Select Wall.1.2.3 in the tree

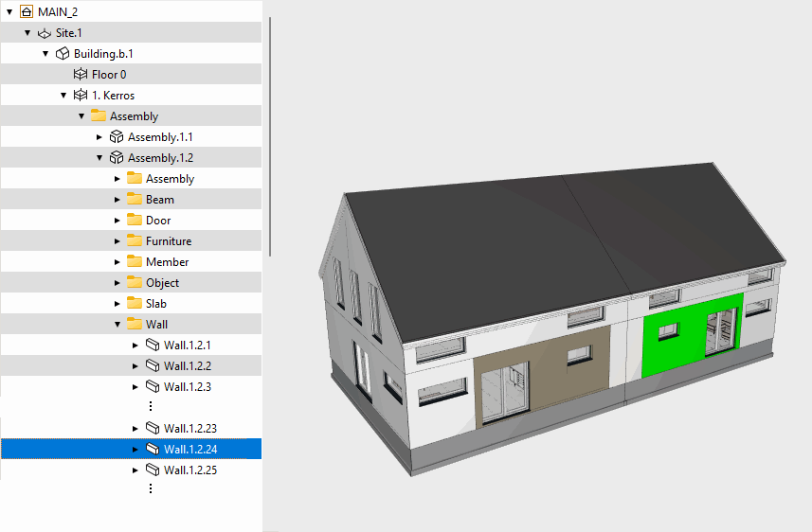(187, 386)
